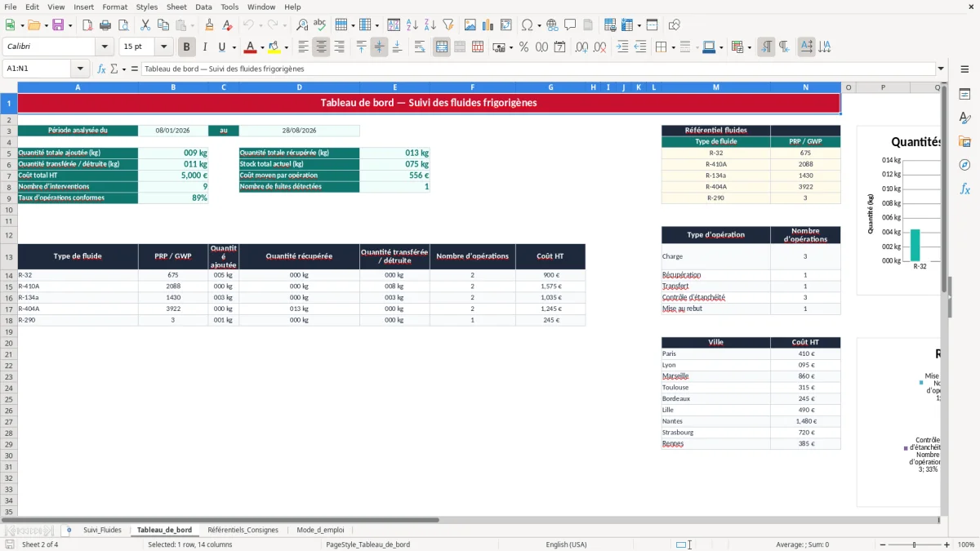The height and width of the screenshot is (551, 980).
Task: Click the English (USA) language status
Action: [x=566, y=544]
